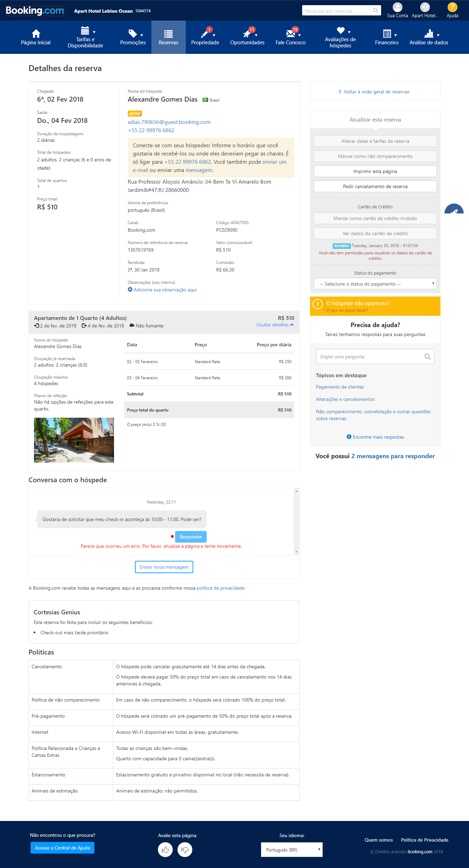
Task: Click the conversation scrollbar down arrow
Action: [x=296, y=552]
